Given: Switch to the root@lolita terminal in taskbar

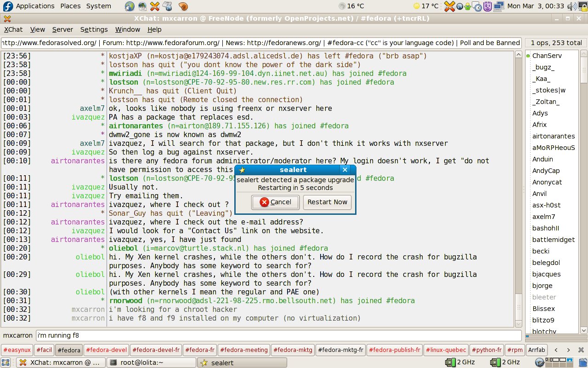Looking at the screenshot, I should (x=151, y=362).
